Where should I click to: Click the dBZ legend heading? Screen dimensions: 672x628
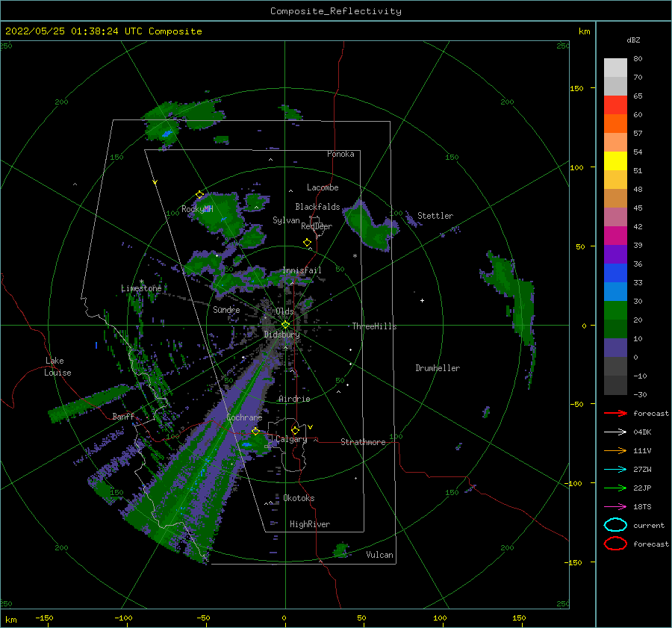(633, 40)
